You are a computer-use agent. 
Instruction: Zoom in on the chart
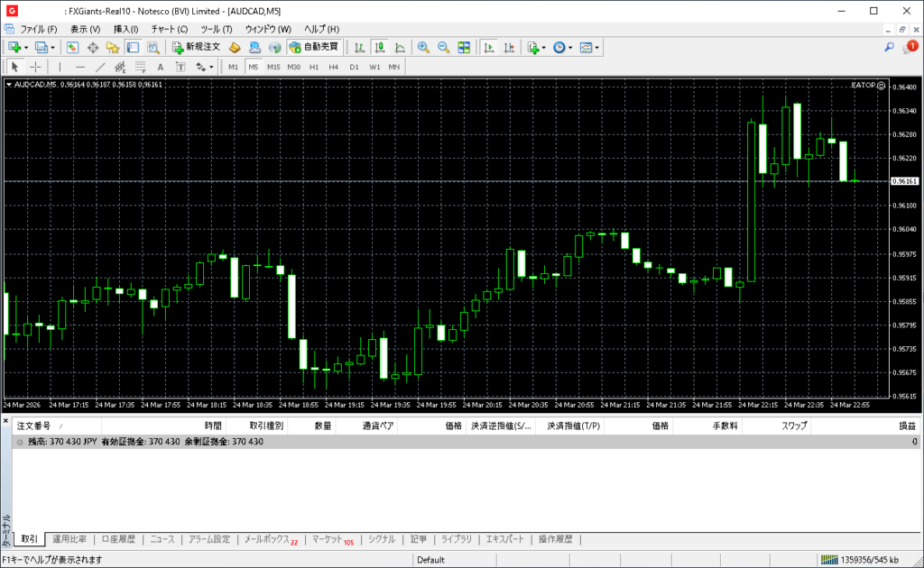point(423,47)
